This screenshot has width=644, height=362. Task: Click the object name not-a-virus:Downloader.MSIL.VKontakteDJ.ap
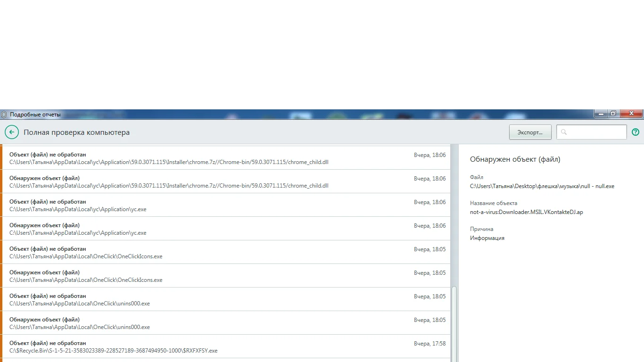(x=527, y=212)
